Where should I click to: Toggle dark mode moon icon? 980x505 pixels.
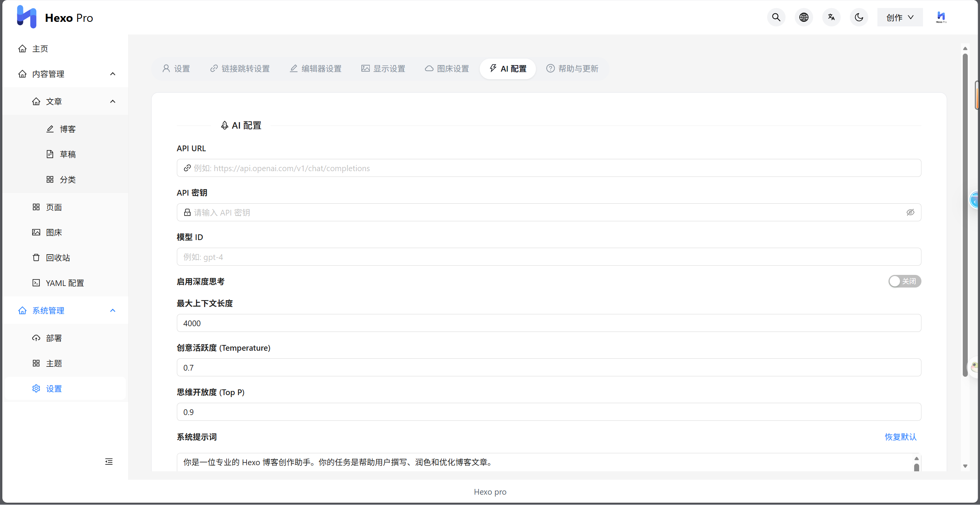(x=859, y=17)
